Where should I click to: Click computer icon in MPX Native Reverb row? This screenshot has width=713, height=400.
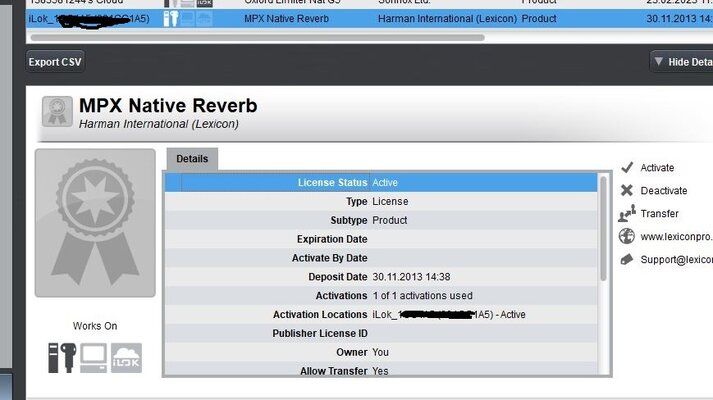[187, 19]
